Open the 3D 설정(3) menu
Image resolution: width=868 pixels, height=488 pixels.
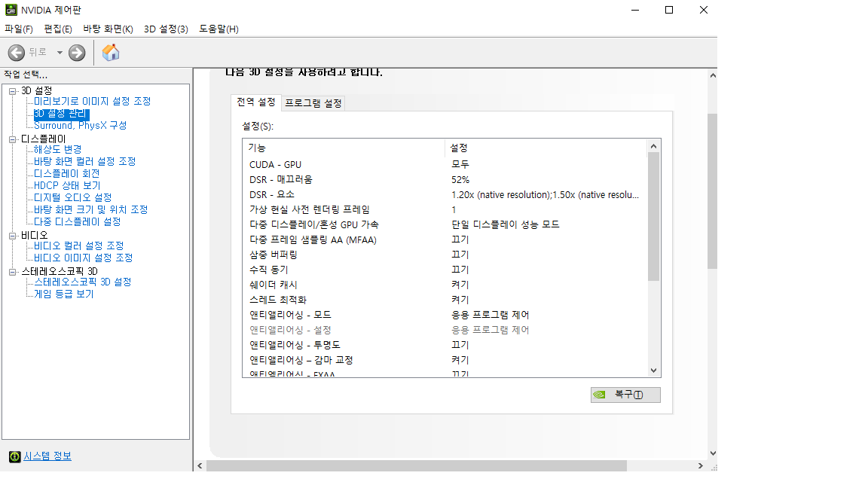point(165,28)
